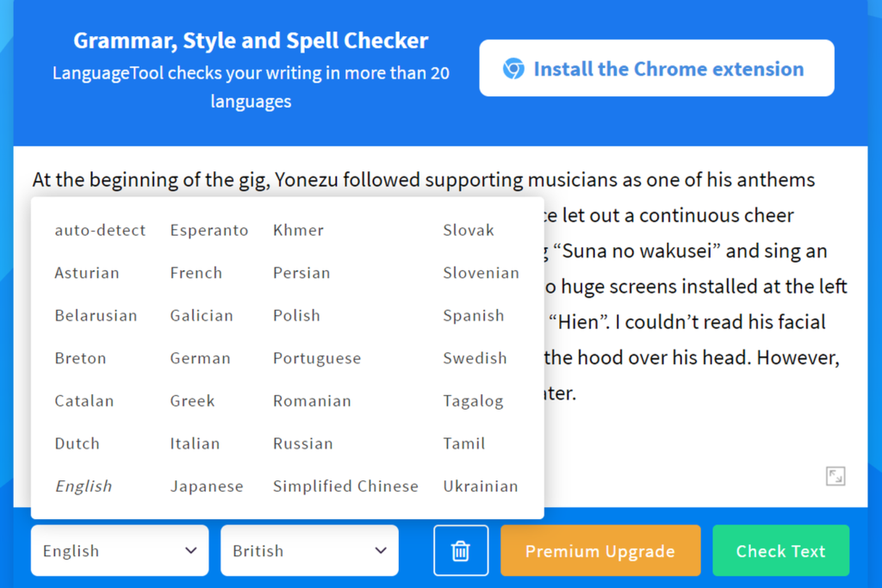Viewport: 882px width, 588px height.
Task: Select Swedish language option
Action: tap(475, 358)
